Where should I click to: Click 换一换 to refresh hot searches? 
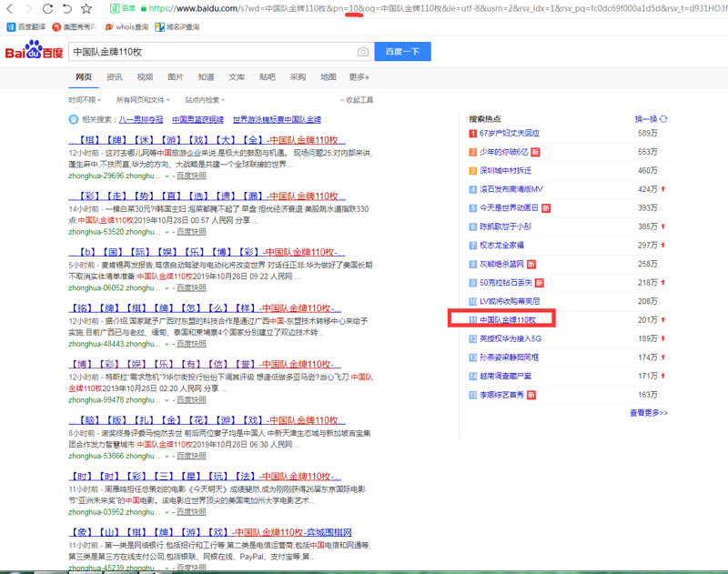646,119
